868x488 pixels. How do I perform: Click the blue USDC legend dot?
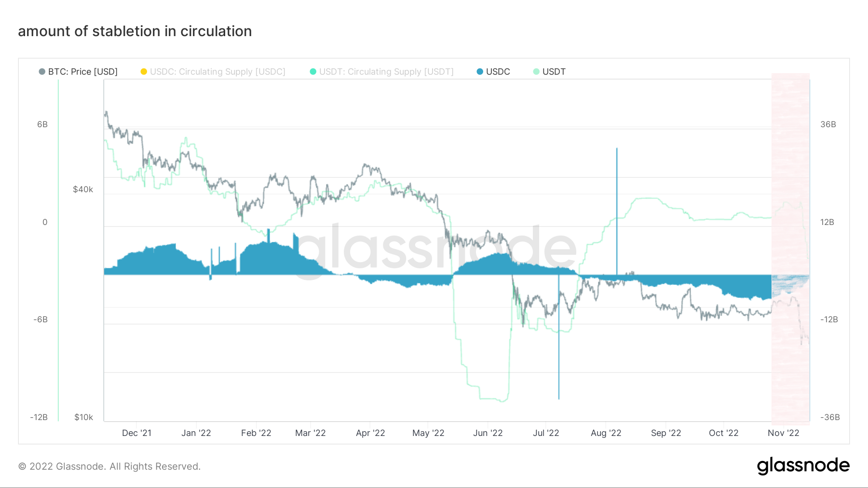pos(480,72)
